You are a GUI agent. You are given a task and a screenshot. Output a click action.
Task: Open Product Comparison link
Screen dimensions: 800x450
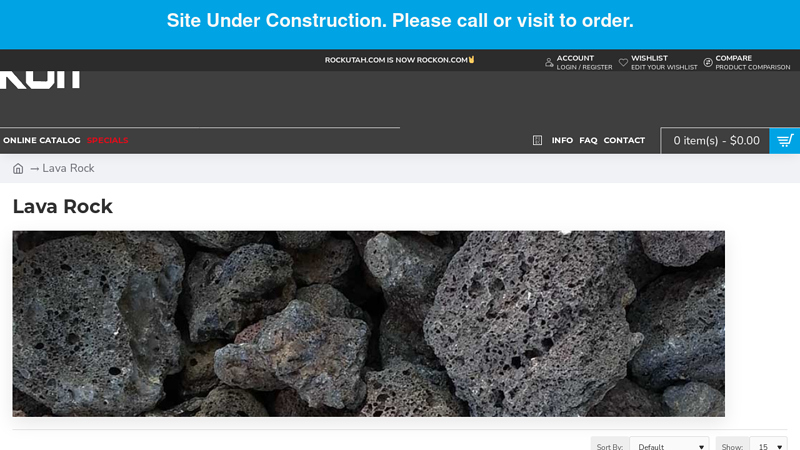(x=753, y=67)
